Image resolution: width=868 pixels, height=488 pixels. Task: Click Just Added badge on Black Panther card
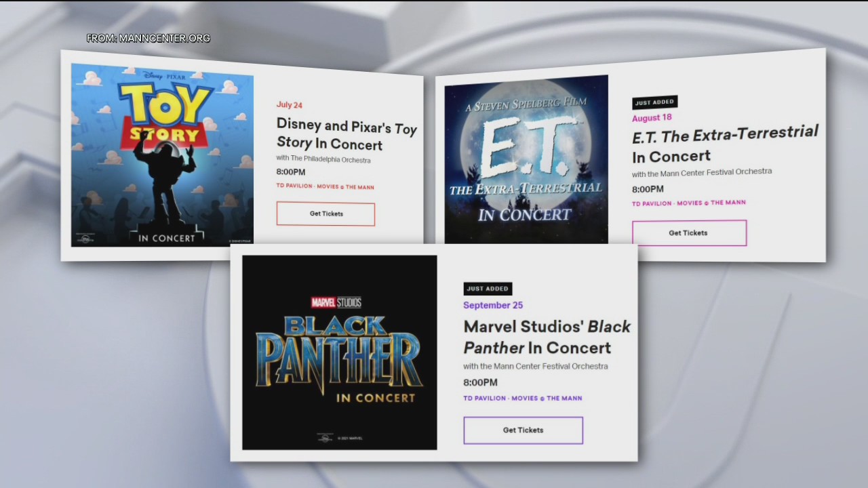tap(488, 289)
